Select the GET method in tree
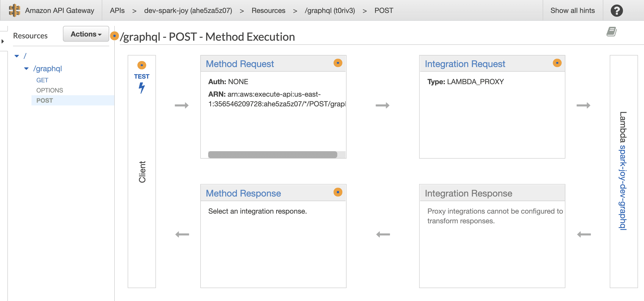This screenshot has height=301, width=644. tap(42, 80)
